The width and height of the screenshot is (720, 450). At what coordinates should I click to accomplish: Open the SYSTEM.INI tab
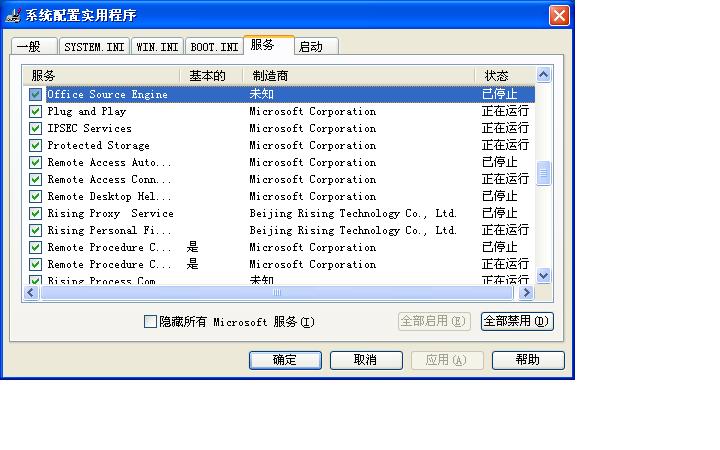(94, 46)
